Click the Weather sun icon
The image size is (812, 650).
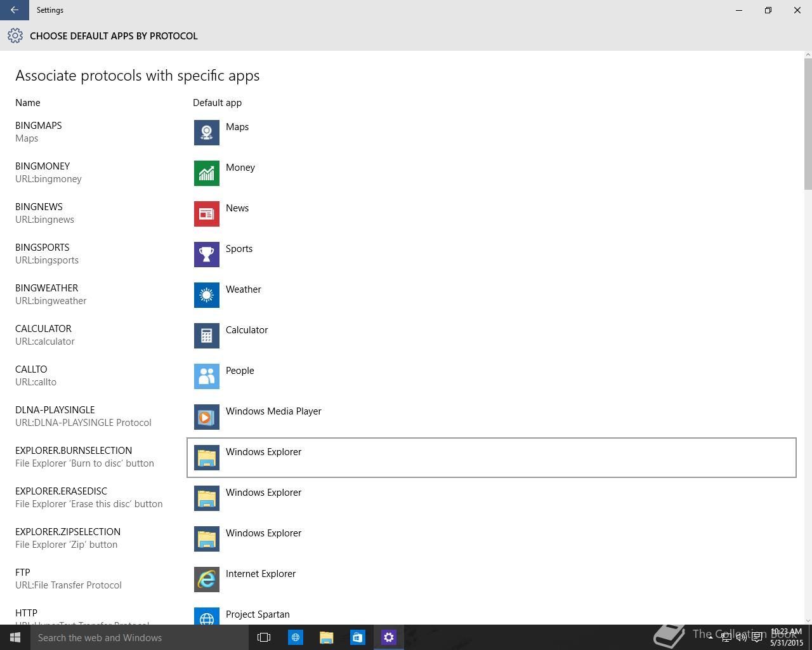click(x=207, y=295)
